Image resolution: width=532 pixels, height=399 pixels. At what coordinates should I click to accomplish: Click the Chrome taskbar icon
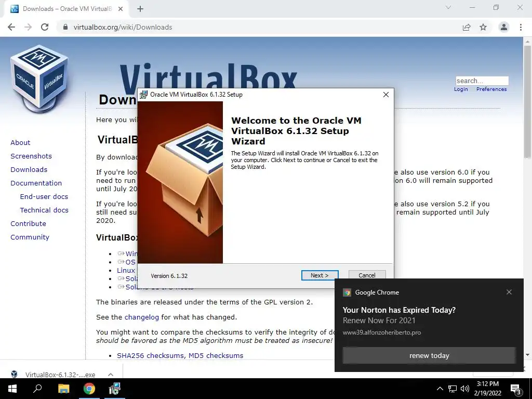89,389
